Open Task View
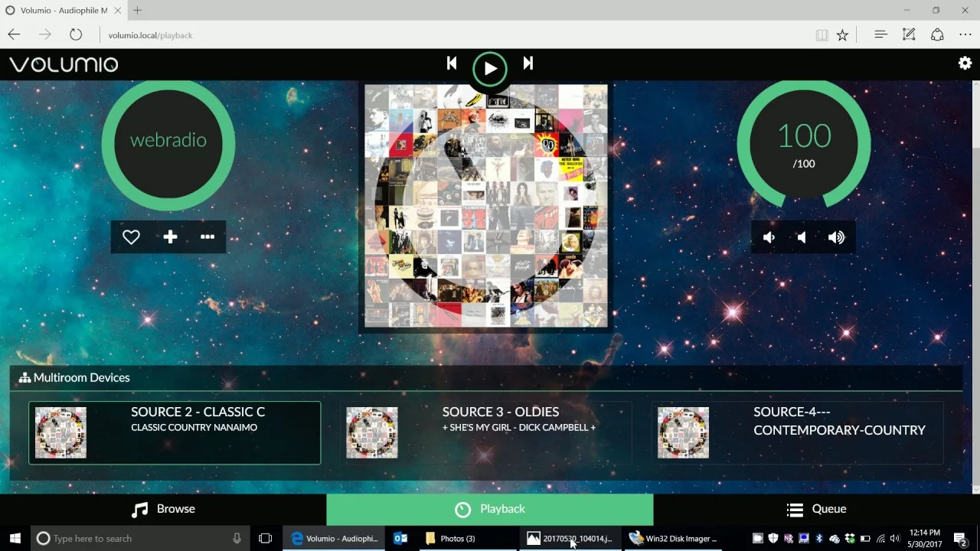 point(266,538)
